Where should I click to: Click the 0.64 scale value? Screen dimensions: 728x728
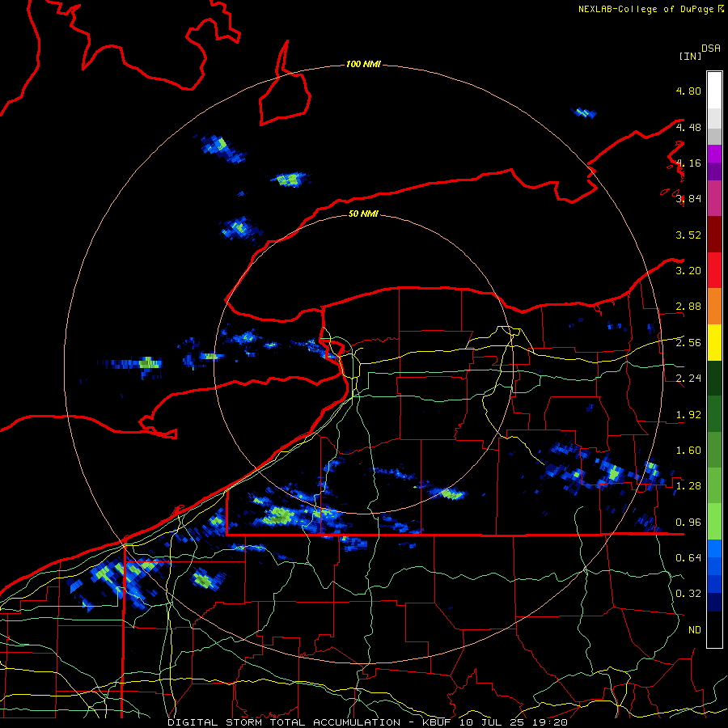(x=688, y=557)
